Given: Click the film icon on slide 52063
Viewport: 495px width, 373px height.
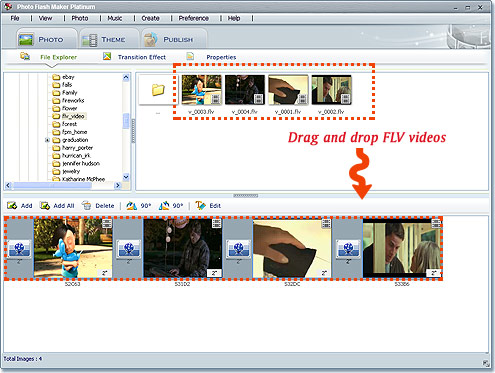Looking at the screenshot, I should (107, 223).
